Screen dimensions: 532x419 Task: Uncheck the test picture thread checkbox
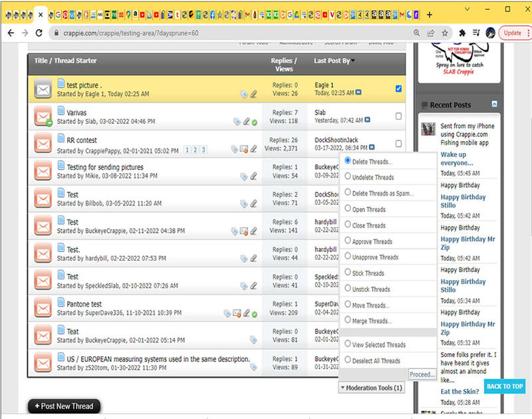[398, 89]
